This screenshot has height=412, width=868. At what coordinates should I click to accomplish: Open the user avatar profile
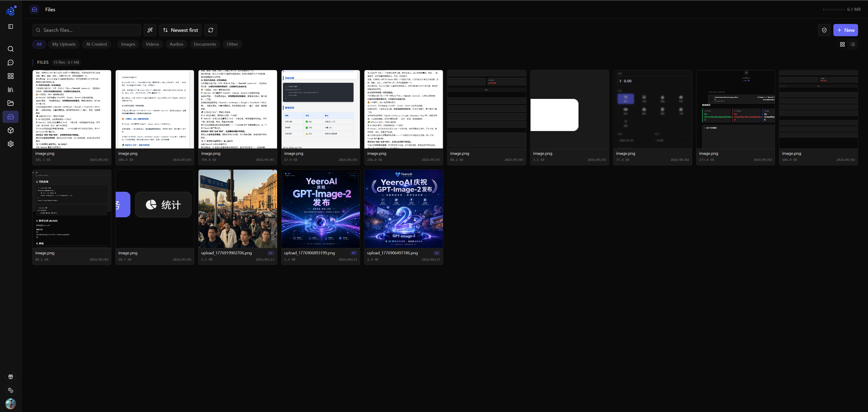tap(10, 404)
